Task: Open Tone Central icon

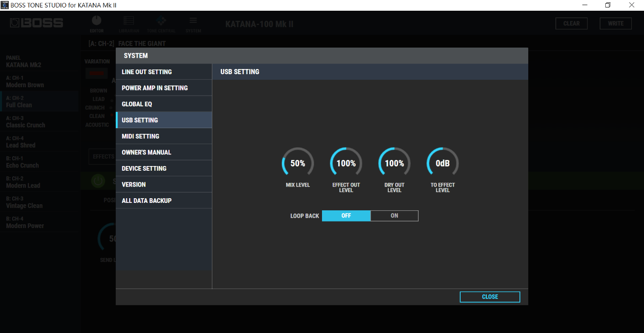Action: tap(161, 24)
